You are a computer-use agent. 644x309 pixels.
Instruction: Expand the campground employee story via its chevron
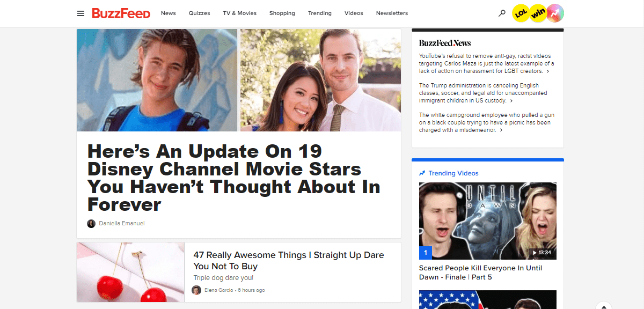500,130
